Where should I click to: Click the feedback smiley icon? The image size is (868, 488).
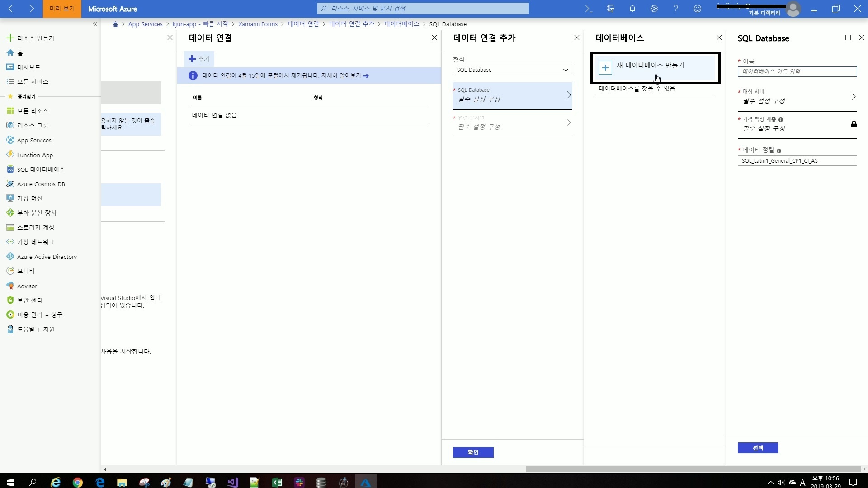pos(697,9)
